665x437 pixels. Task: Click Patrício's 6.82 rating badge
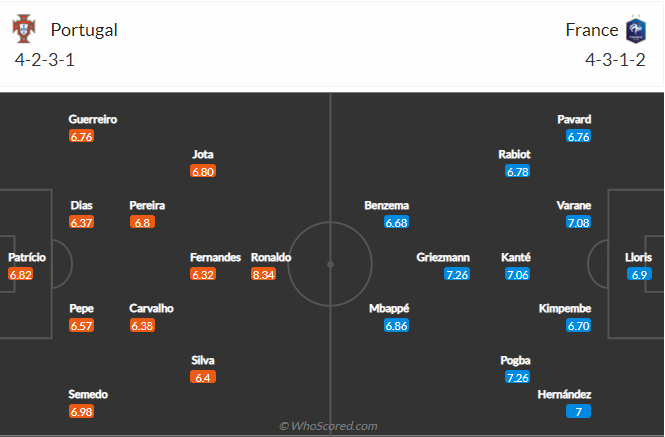pyautogui.click(x=21, y=274)
